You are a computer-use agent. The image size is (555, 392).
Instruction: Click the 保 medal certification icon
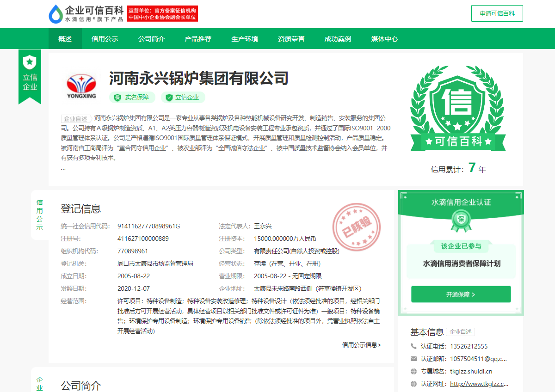pos(461,219)
